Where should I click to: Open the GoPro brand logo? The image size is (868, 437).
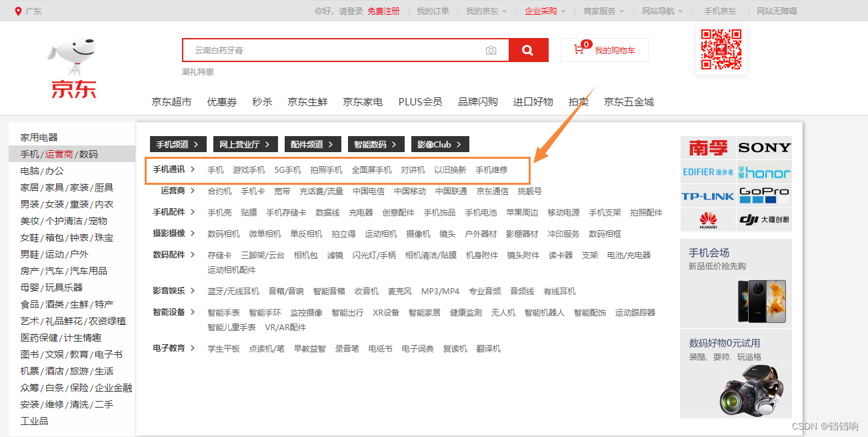pos(765,196)
